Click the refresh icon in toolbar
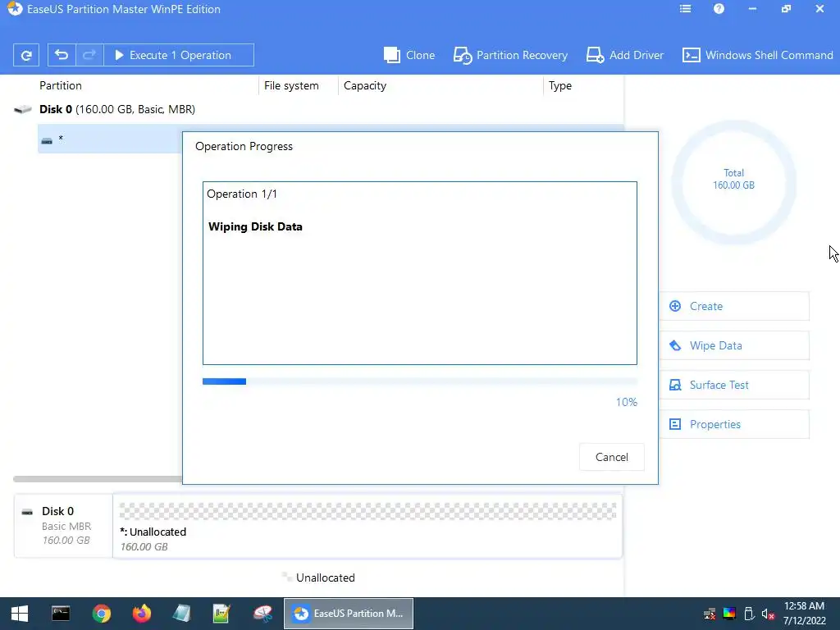 25,55
